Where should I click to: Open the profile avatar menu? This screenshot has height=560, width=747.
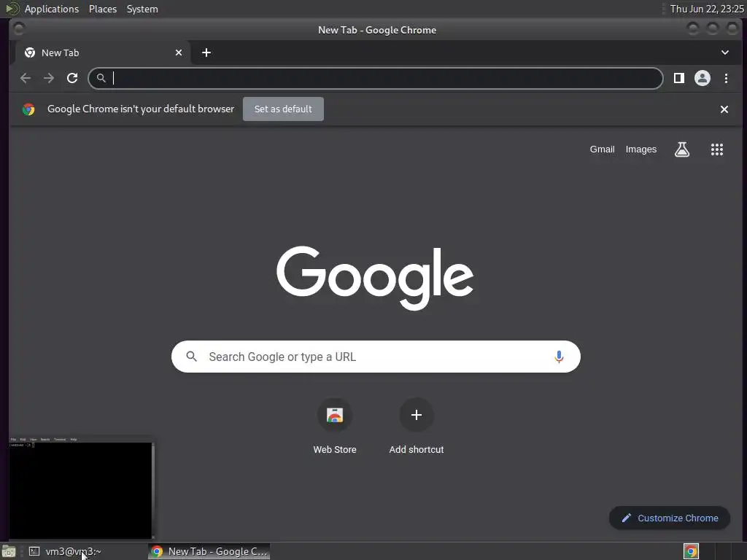[x=703, y=78]
